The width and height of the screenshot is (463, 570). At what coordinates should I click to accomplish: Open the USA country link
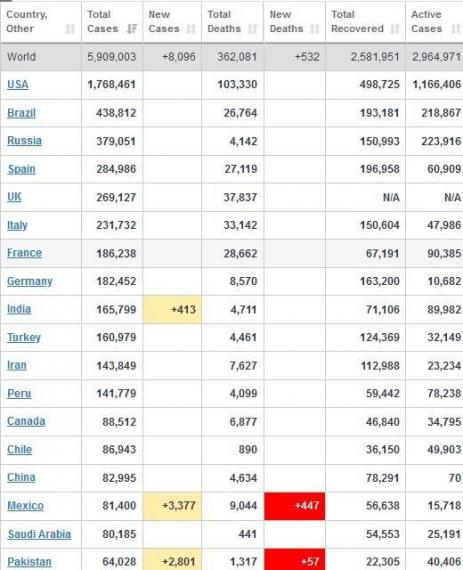point(18,84)
